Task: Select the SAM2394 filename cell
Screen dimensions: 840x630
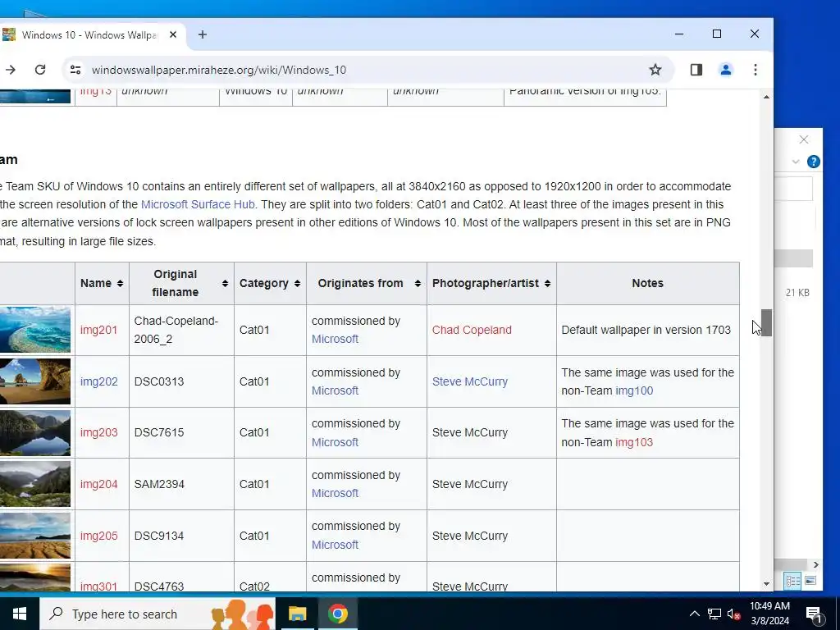Action: click(181, 484)
